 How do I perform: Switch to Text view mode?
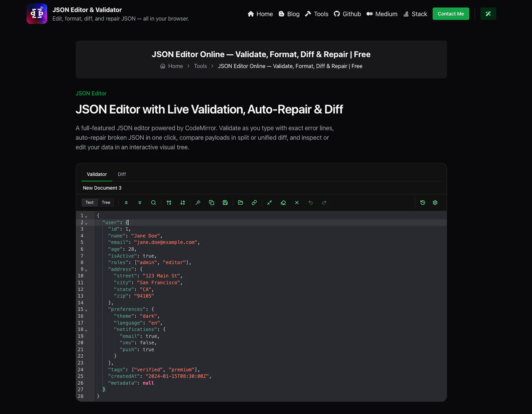coord(89,203)
